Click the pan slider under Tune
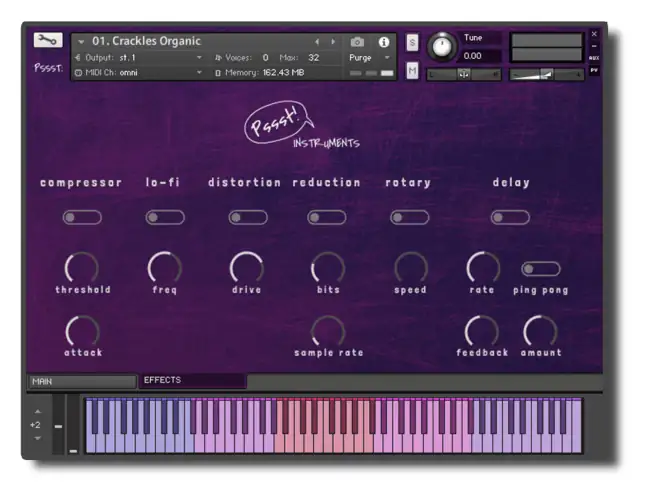The width and height of the screenshot is (652, 500). (x=464, y=75)
